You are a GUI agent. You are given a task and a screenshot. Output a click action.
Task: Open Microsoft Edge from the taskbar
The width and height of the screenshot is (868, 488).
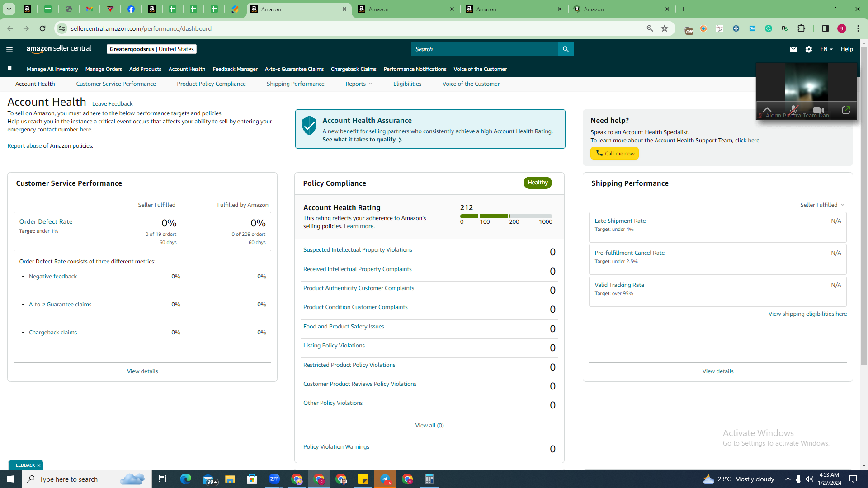click(186, 479)
